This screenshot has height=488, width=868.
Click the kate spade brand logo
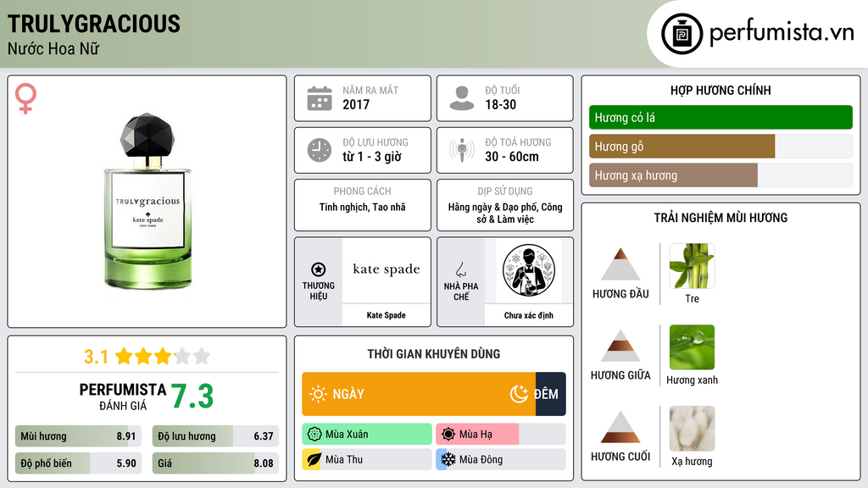point(387,269)
